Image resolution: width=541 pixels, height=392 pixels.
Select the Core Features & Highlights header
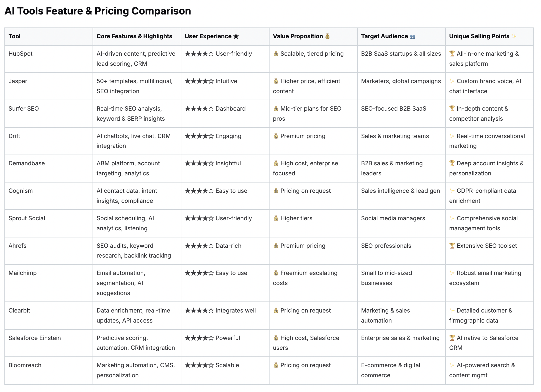pos(134,36)
